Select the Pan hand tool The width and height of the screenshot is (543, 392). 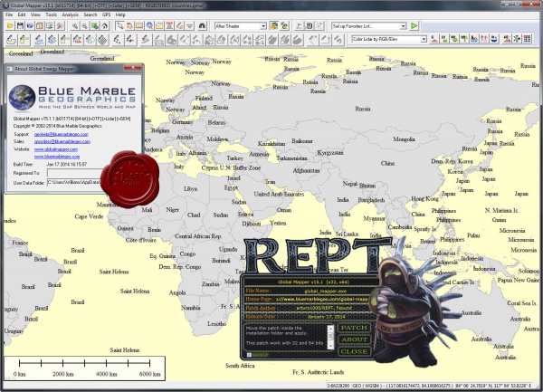pos(129,26)
